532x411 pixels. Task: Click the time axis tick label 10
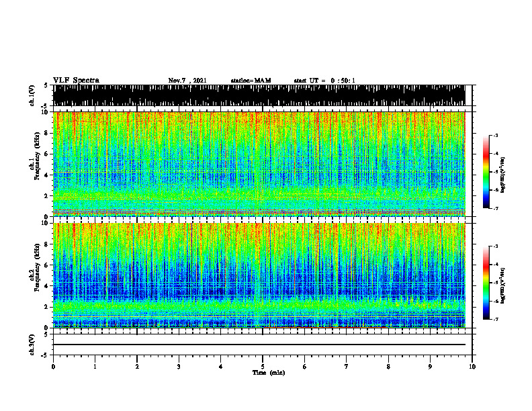472,367
